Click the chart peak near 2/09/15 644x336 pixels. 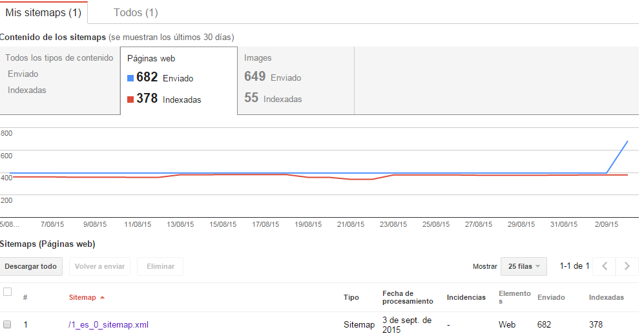coord(628,142)
